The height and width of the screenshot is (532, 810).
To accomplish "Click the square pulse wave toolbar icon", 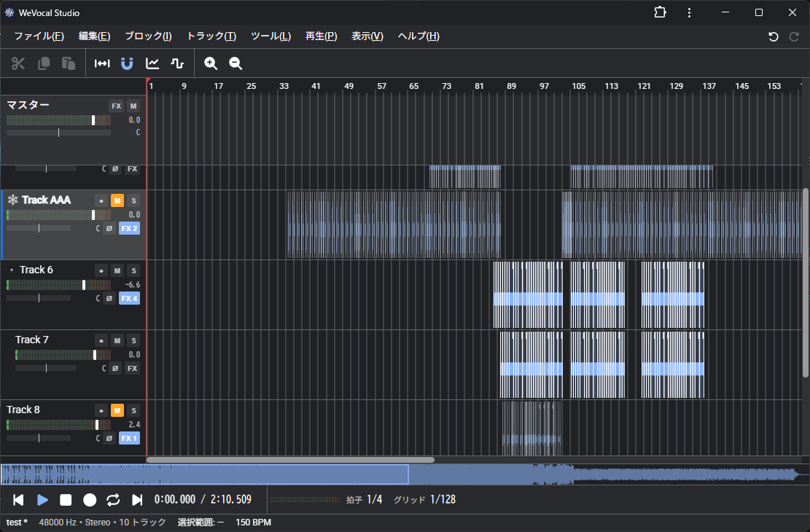I will [177, 63].
